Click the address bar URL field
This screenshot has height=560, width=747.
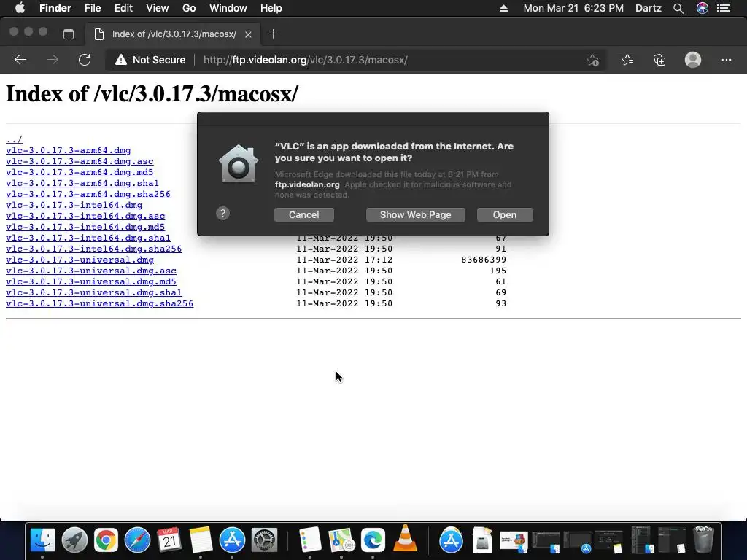click(x=355, y=60)
